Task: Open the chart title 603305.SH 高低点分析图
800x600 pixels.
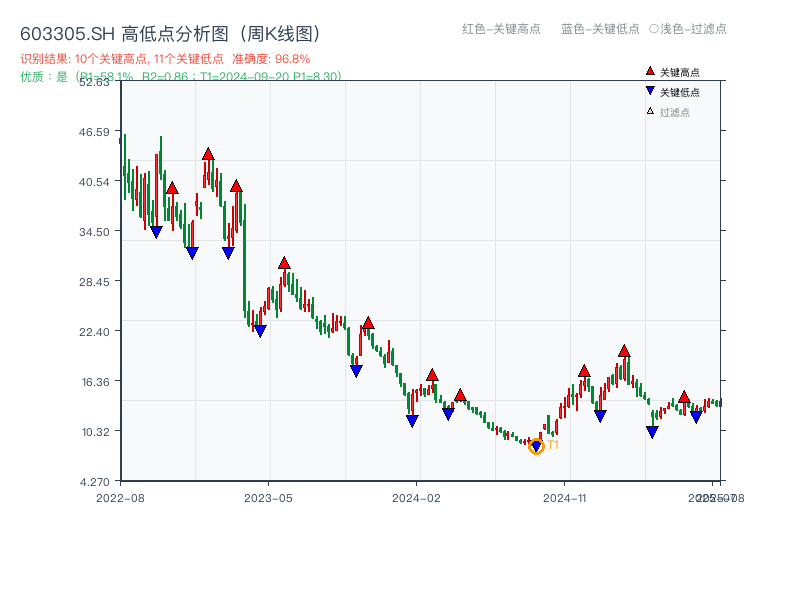Action: coord(170,32)
